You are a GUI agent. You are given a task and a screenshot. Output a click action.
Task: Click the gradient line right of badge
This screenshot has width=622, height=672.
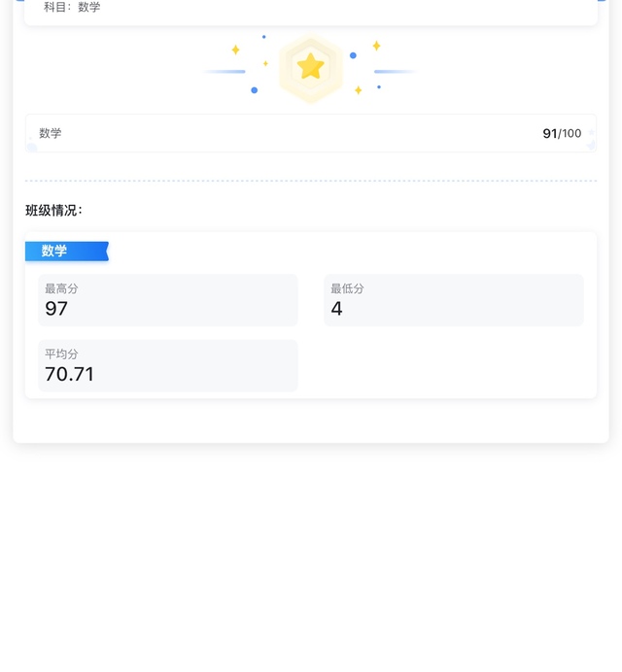tap(396, 71)
